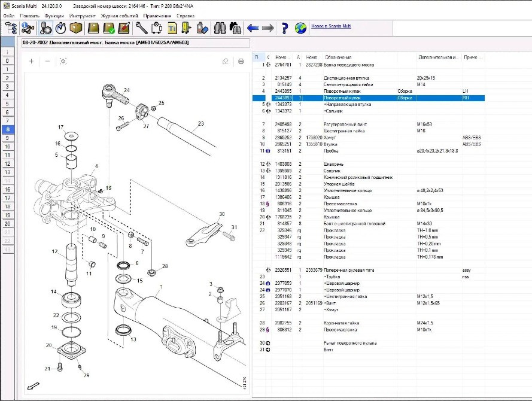This screenshot has width=532, height=401.
Task: Select highlighted group 8 in sidebar
Action: click(x=7, y=129)
